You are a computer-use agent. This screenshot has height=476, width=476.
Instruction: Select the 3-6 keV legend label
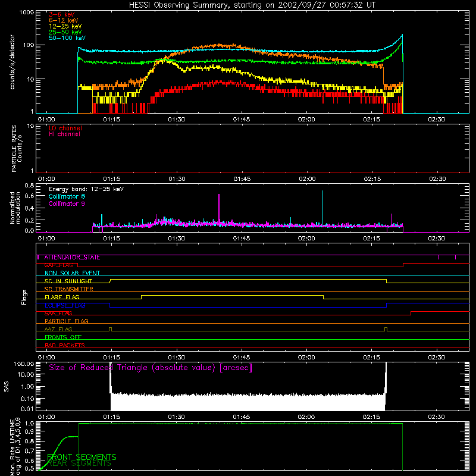62,14
